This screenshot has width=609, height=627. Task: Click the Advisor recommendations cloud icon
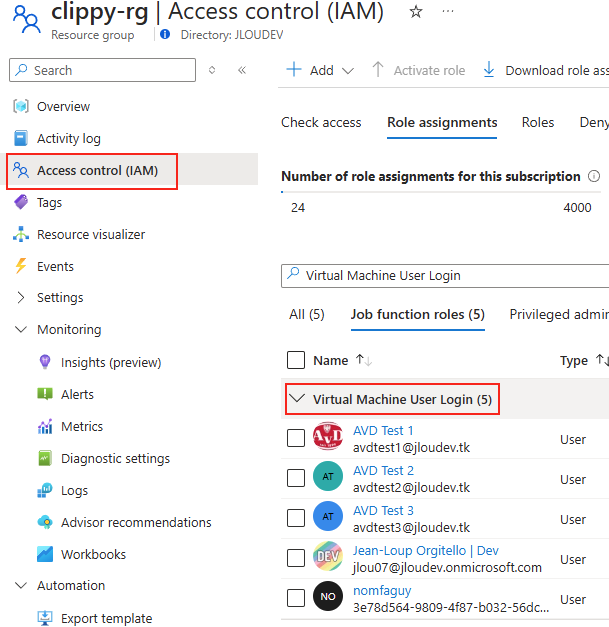pos(45,522)
